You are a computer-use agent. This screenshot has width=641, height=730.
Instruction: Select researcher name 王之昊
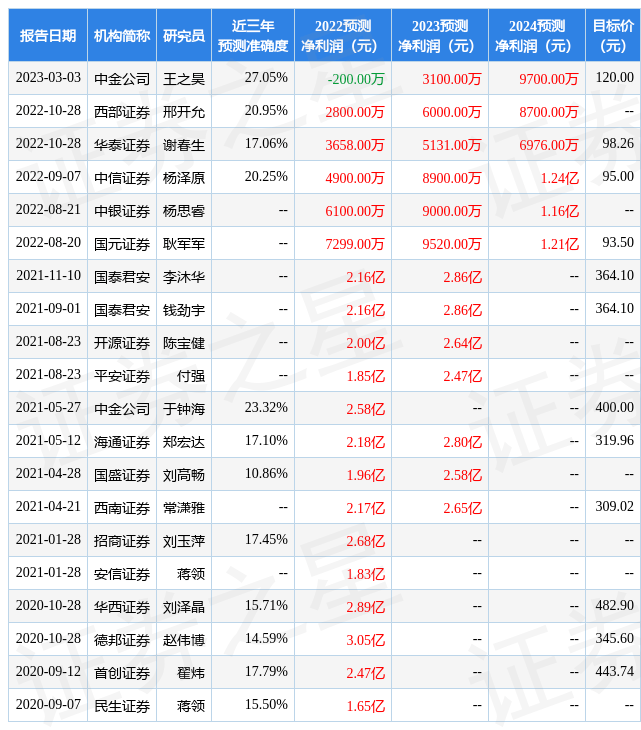[184, 79]
